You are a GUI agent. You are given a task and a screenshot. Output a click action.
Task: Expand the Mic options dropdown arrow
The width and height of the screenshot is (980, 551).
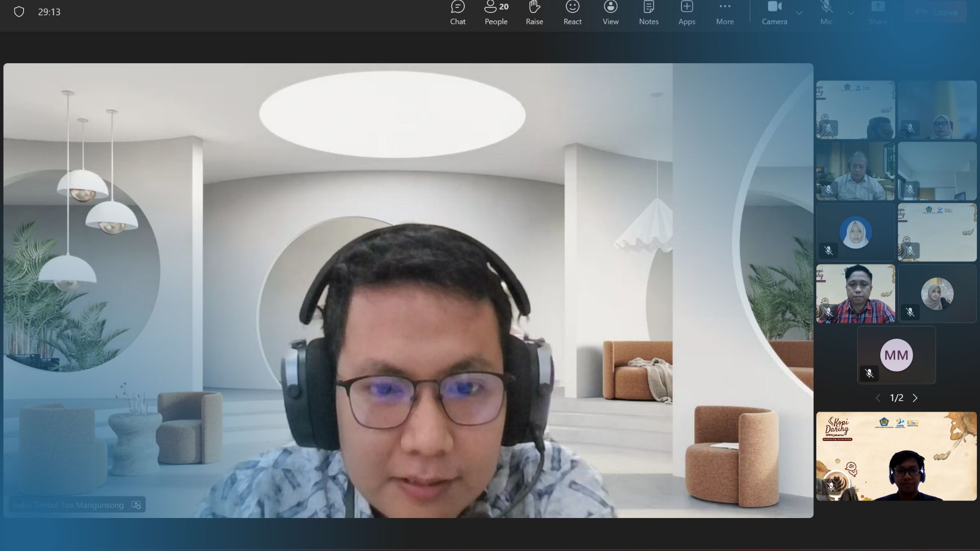[x=851, y=13]
